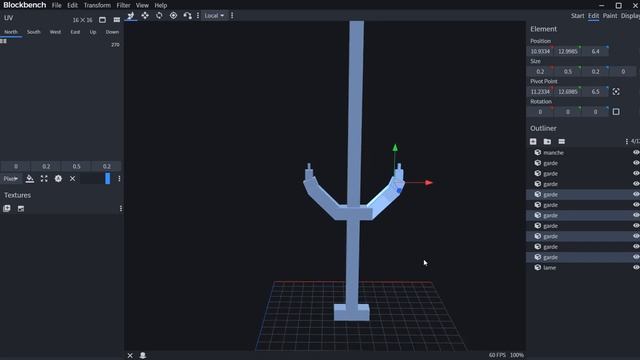Click UV panel value field showing 0.5

tap(76, 166)
